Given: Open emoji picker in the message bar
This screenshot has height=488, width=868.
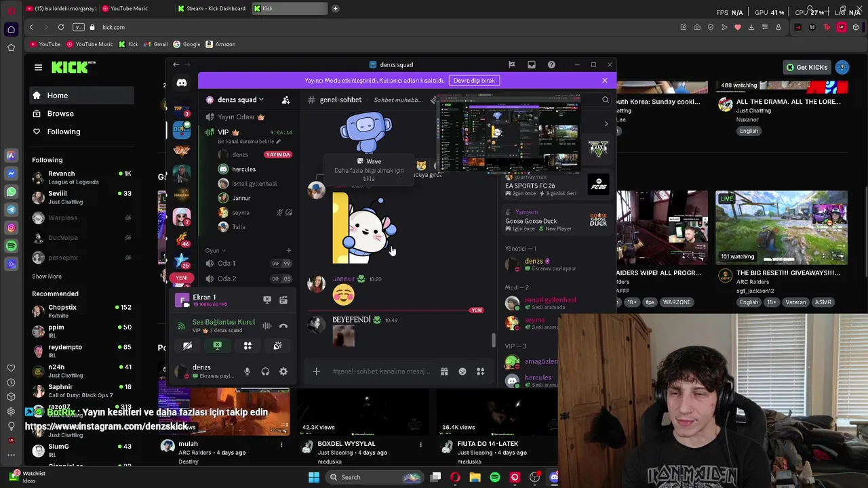Looking at the screenshot, I should click(462, 371).
